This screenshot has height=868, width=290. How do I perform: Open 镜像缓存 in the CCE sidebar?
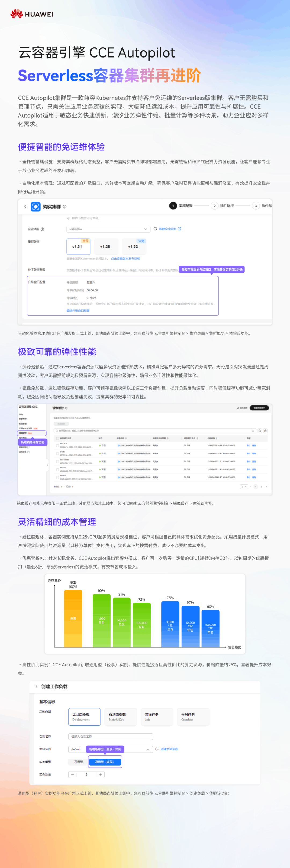pos(32,433)
